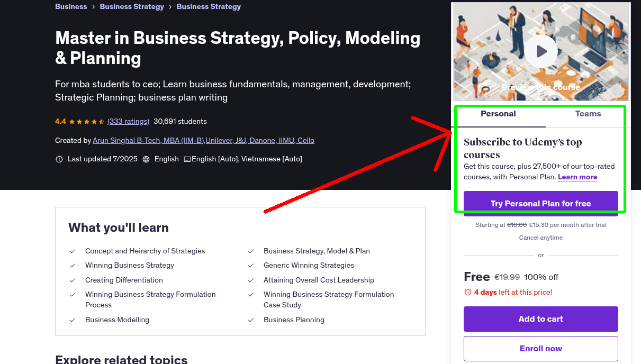Click the 'Subscribe to Udemy's top courses' heading
This screenshot has height=364, width=641.
(x=523, y=148)
